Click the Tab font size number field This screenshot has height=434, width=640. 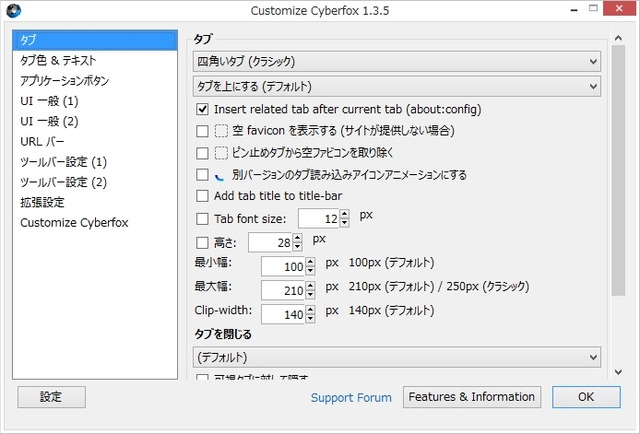pos(319,218)
